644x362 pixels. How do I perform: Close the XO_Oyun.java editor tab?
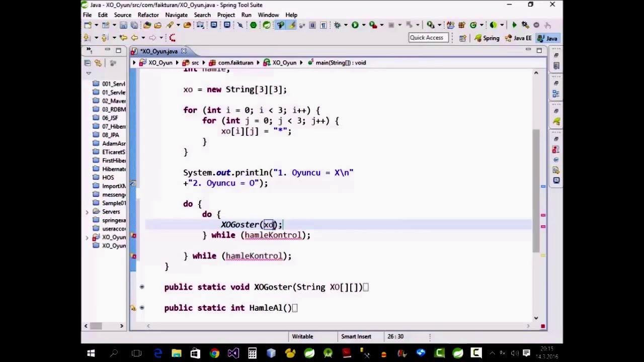184,51
